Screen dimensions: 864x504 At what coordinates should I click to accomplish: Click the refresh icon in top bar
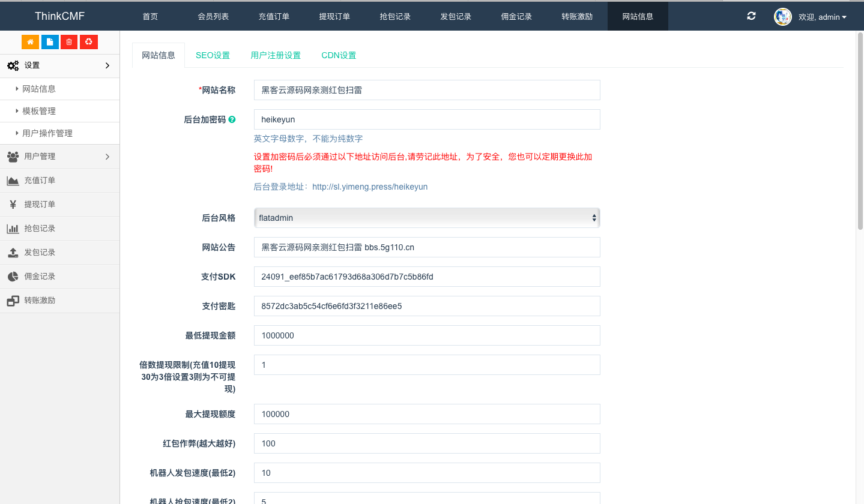coord(751,16)
